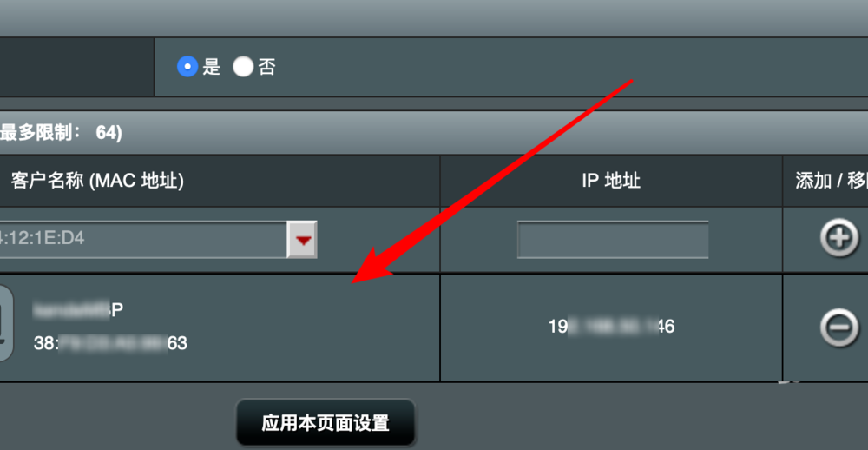This screenshot has width=868, height=450.
Task: Click the device icon beside the client name
Action: [5, 324]
